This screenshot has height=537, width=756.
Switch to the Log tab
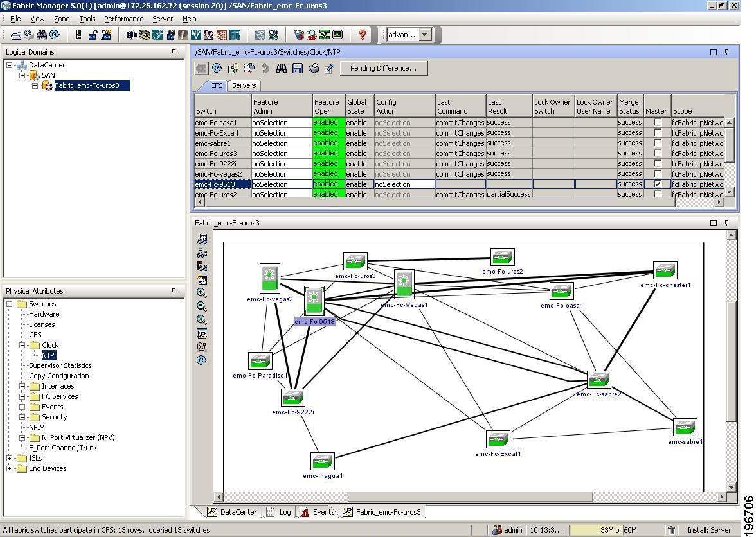(280, 512)
